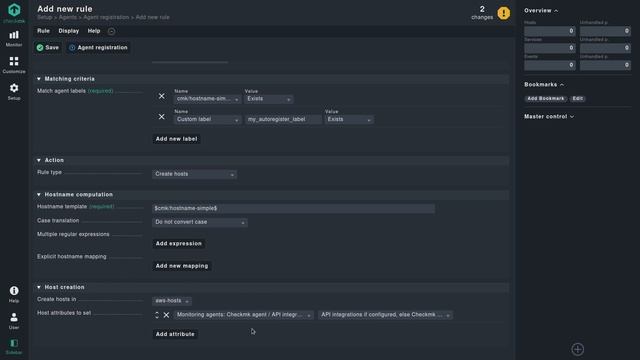Image resolution: width=640 pixels, height=360 pixels.
Task: Open Rule type Create hosts dropdown
Action: [194, 174]
